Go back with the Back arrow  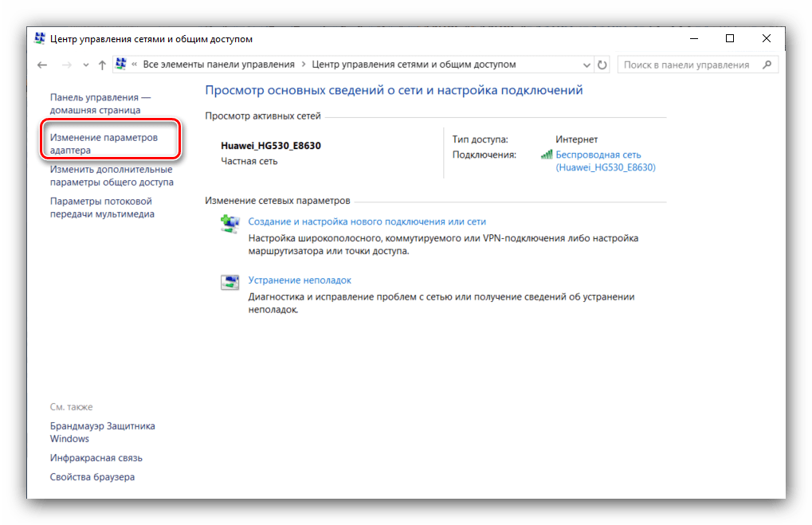tap(42, 65)
